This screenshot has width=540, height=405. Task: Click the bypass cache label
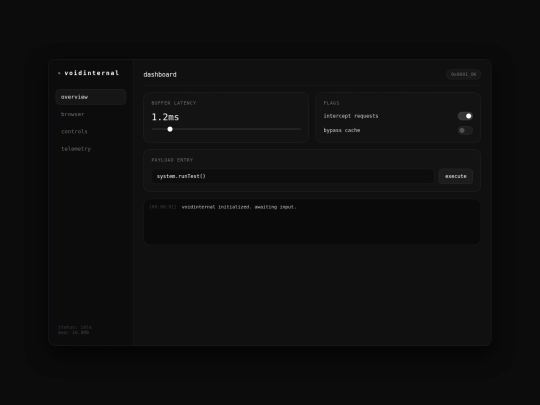coord(342,130)
